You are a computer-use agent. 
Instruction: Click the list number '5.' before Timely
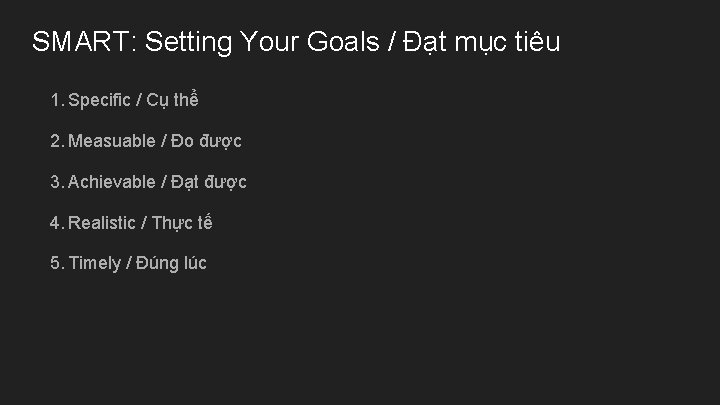point(57,264)
